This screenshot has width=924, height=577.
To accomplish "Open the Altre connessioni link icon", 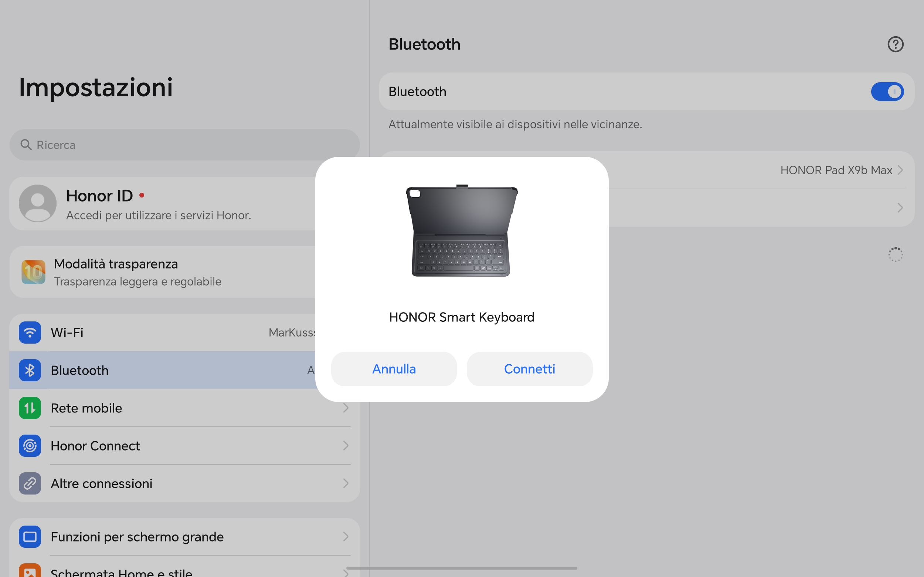I will click(x=30, y=483).
